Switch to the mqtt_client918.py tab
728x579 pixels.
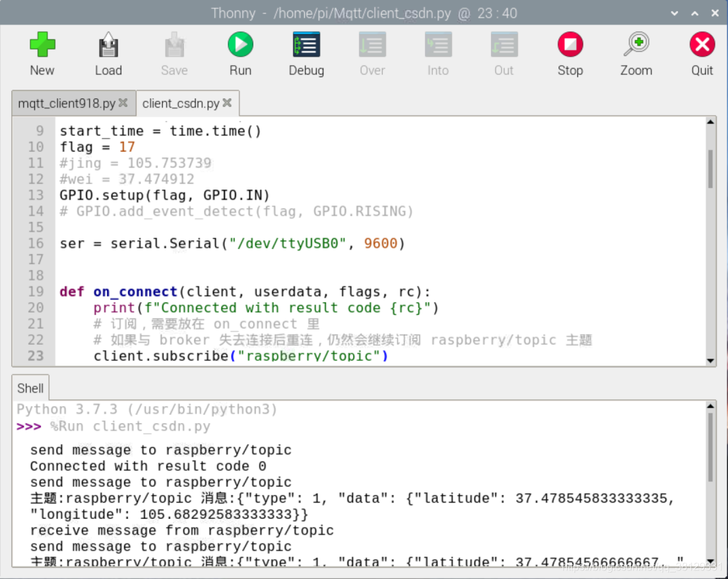point(67,103)
